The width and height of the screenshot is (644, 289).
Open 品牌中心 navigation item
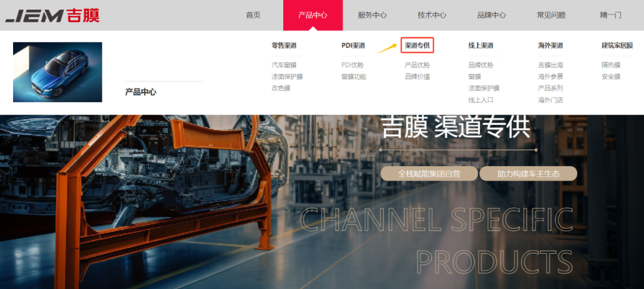491,15
